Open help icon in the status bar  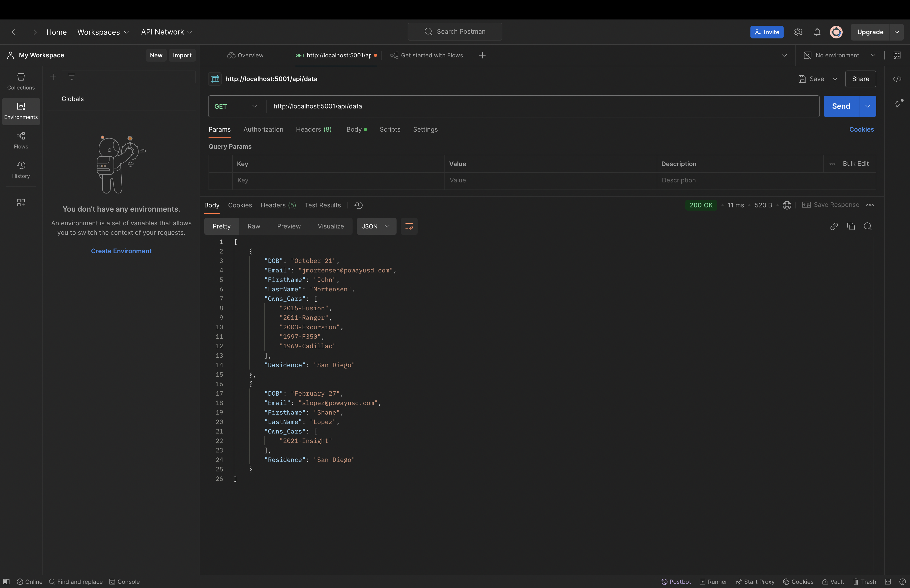[902, 581]
